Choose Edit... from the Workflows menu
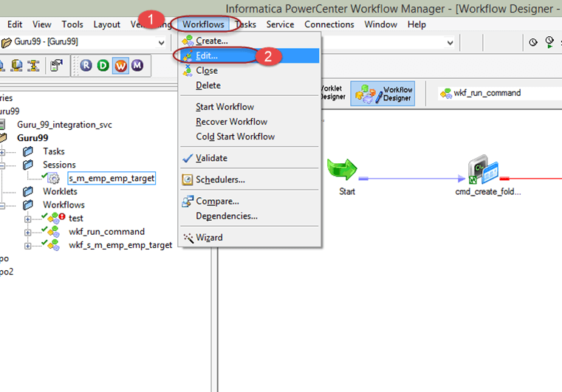562x392 pixels. click(x=206, y=55)
